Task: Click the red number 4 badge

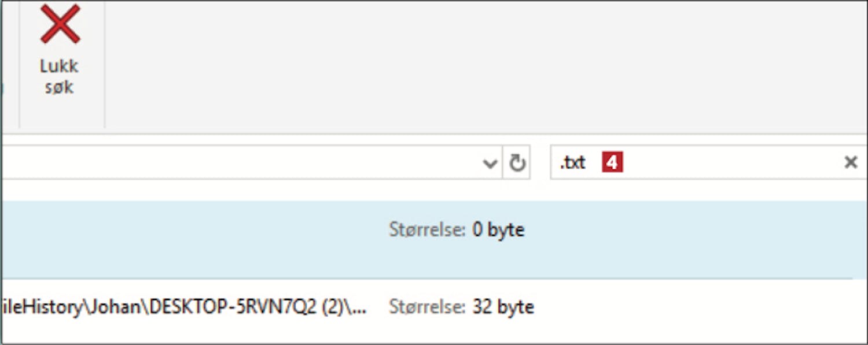Action: (612, 163)
